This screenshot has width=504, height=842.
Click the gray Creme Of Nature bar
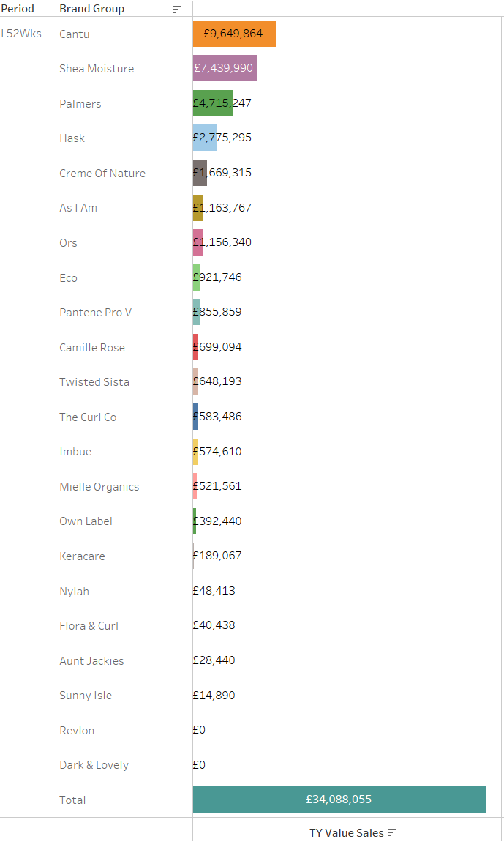[x=200, y=173]
